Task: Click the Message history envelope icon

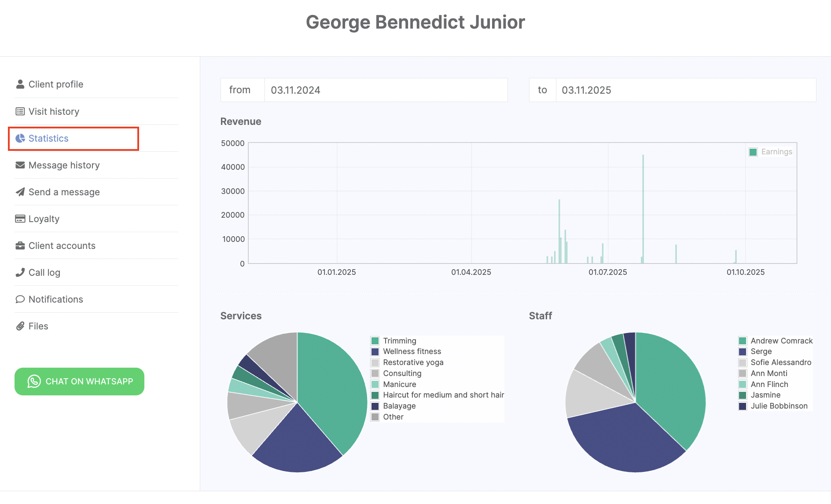Action: pos(20,165)
